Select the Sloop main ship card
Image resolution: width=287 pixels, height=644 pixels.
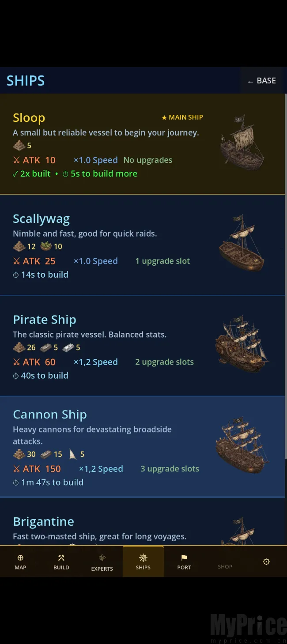pyautogui.click(x=142, y=144)
